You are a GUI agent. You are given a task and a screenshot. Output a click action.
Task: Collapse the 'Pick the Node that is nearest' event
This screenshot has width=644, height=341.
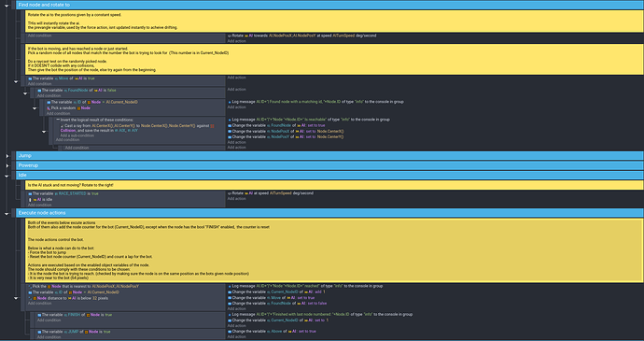16,298
